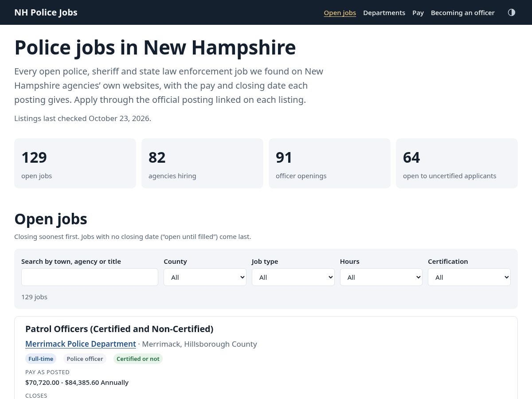Click the 64 open to uncertified applicants card
This screenshot has height=399, width=532.
457,163
